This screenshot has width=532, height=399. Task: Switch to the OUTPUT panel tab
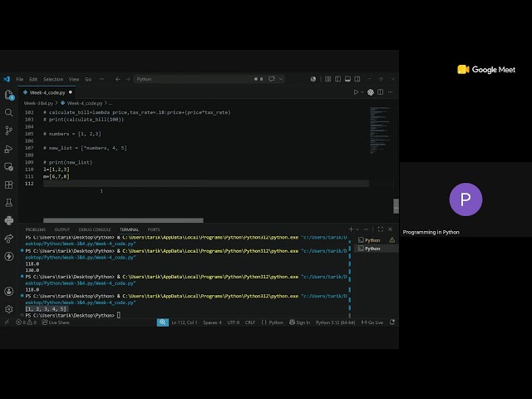click(x=62, y=229)
